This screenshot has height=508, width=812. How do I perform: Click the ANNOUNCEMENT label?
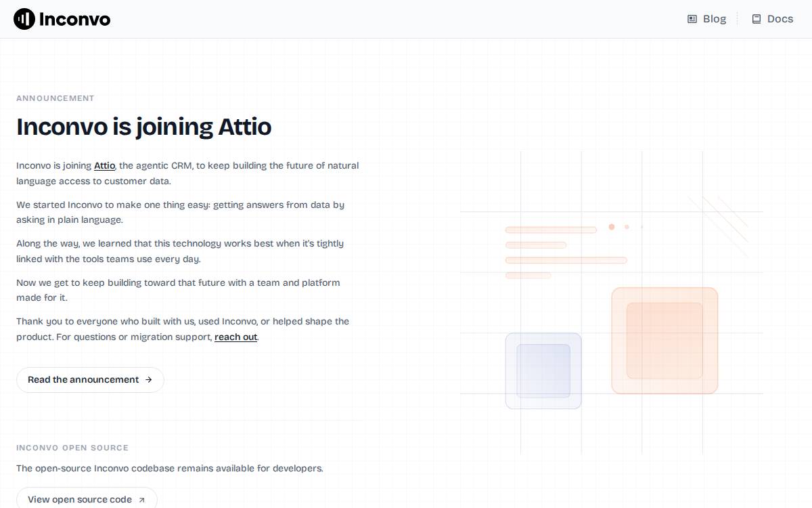[55, 98]
